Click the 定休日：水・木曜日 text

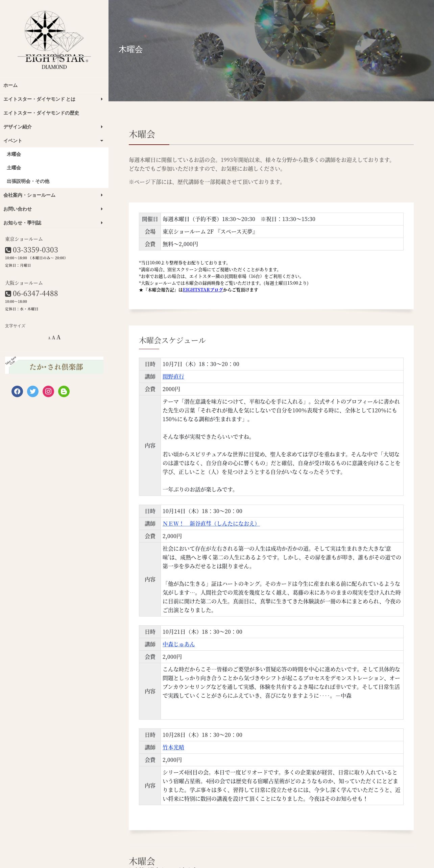tap(22, 309)
